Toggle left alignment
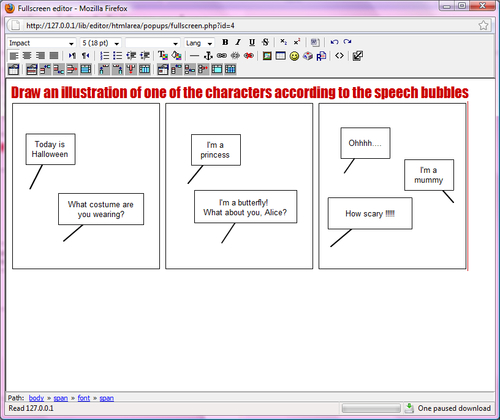 14,56
